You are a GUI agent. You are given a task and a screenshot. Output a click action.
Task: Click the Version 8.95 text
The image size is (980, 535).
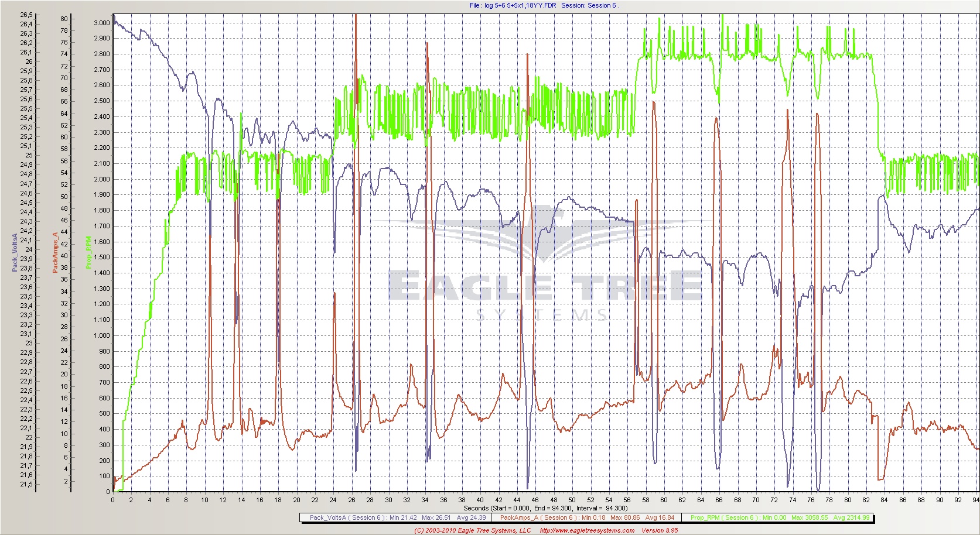pos(660,530)
